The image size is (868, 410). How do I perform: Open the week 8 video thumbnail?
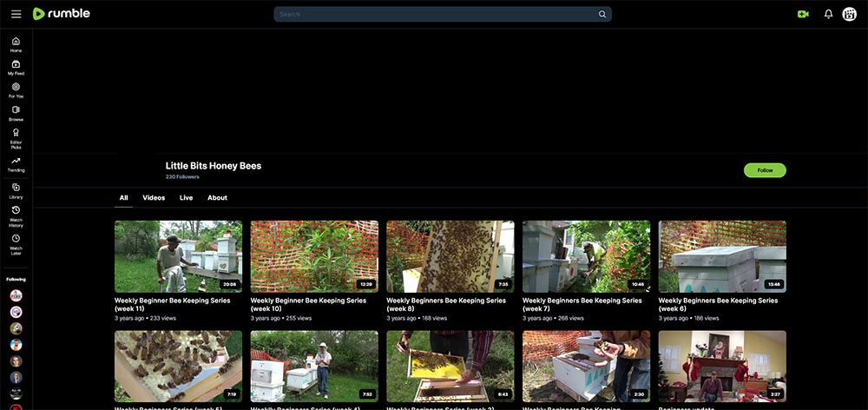(450, 256)
